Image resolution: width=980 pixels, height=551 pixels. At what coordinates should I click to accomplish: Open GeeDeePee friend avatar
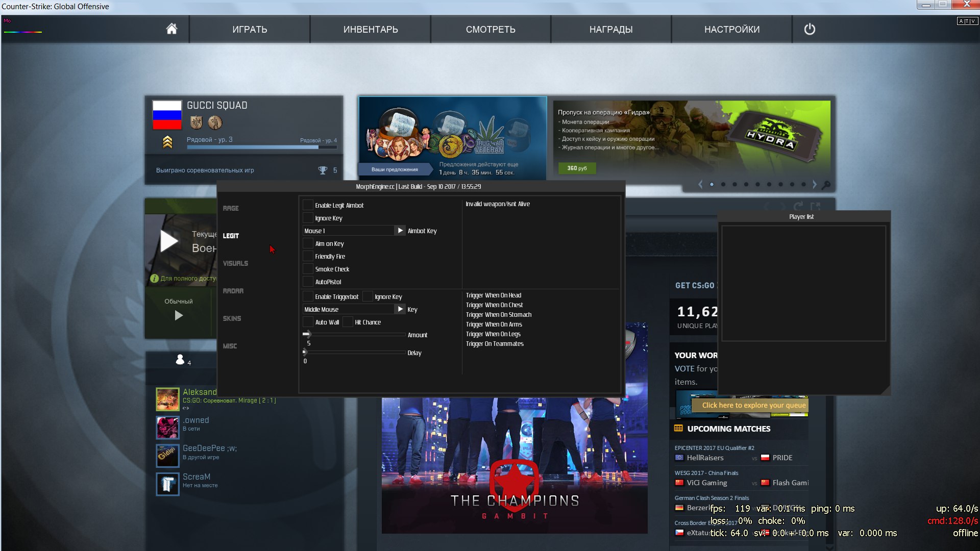[167, 455]
